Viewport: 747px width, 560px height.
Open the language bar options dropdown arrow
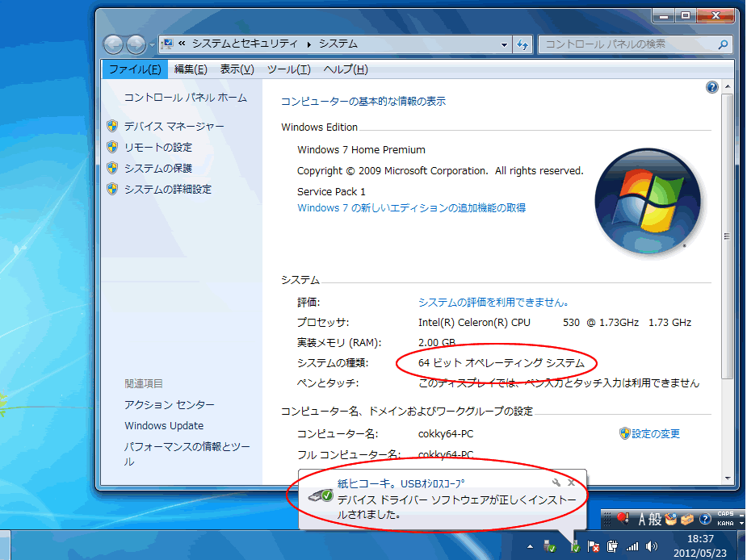coord(741,524)
